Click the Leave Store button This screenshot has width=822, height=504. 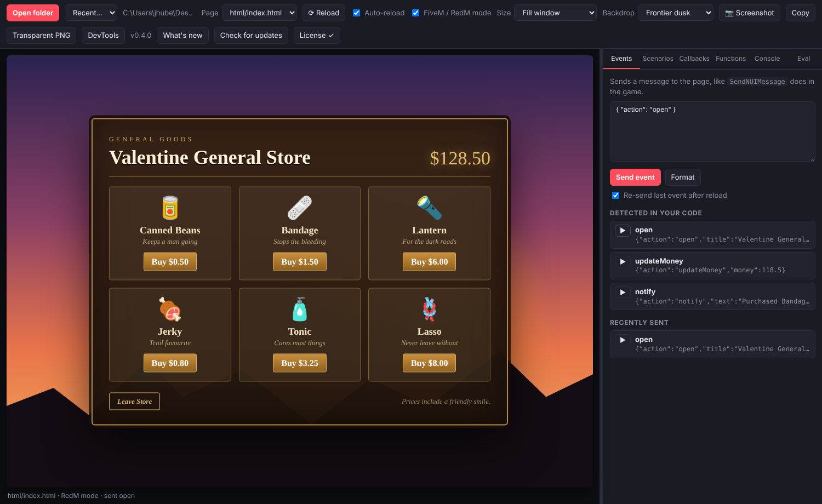pos(134,402)
